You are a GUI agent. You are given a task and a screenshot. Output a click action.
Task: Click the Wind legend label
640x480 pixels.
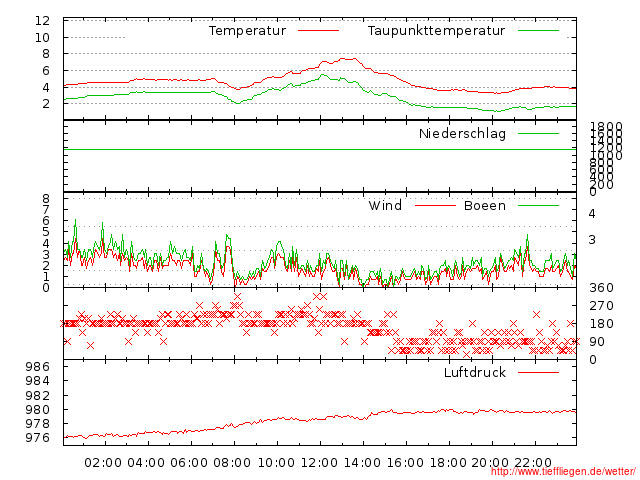click(x=385, y=205)
